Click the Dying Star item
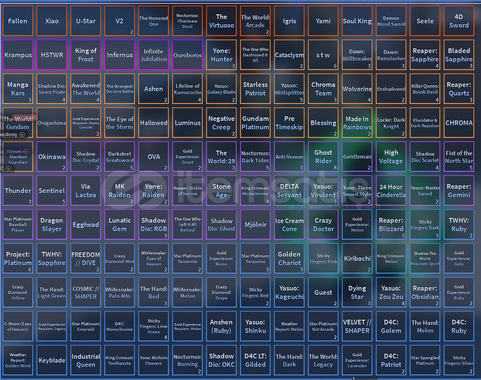 pos(357,293)
